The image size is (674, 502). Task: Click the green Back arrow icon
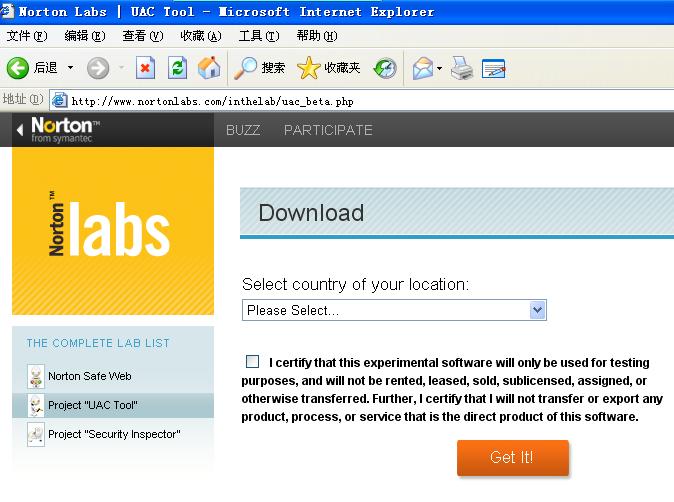point(18,68)
